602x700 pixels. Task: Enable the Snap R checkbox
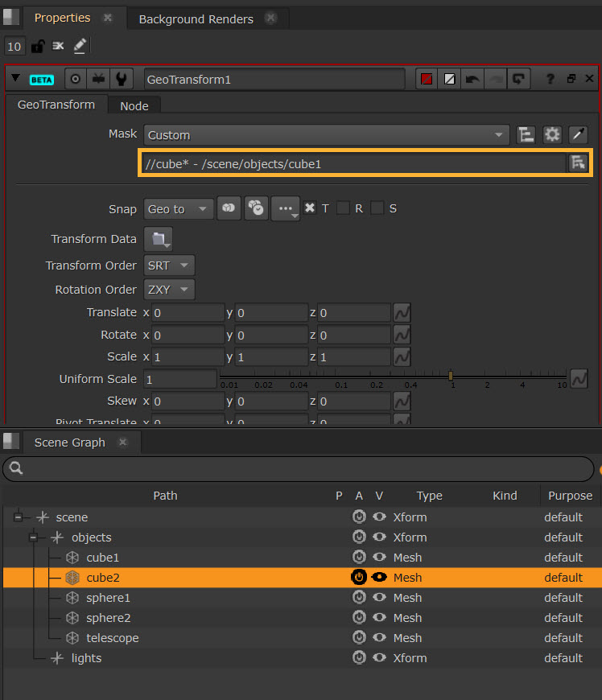tap(343, 208)
